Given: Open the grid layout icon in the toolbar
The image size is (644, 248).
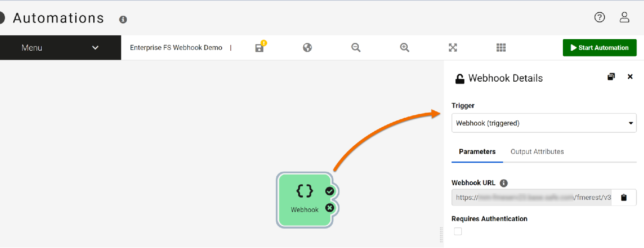Looking at the screenshot, I should [x=501, y=48].
